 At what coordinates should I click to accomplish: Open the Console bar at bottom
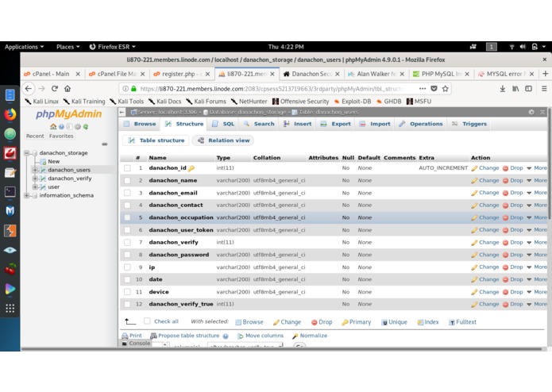pyautogui.click(x=136, y=343)
